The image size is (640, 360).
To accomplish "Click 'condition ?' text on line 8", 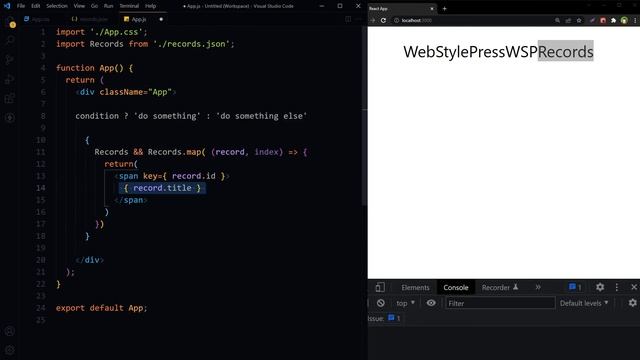I will click(102, 116).
